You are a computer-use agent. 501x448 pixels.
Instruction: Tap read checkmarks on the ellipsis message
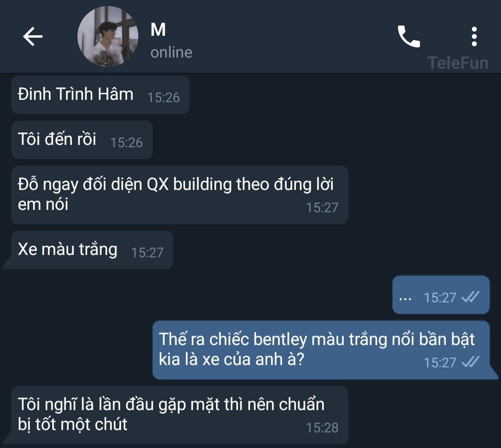[x=471, y=298]
